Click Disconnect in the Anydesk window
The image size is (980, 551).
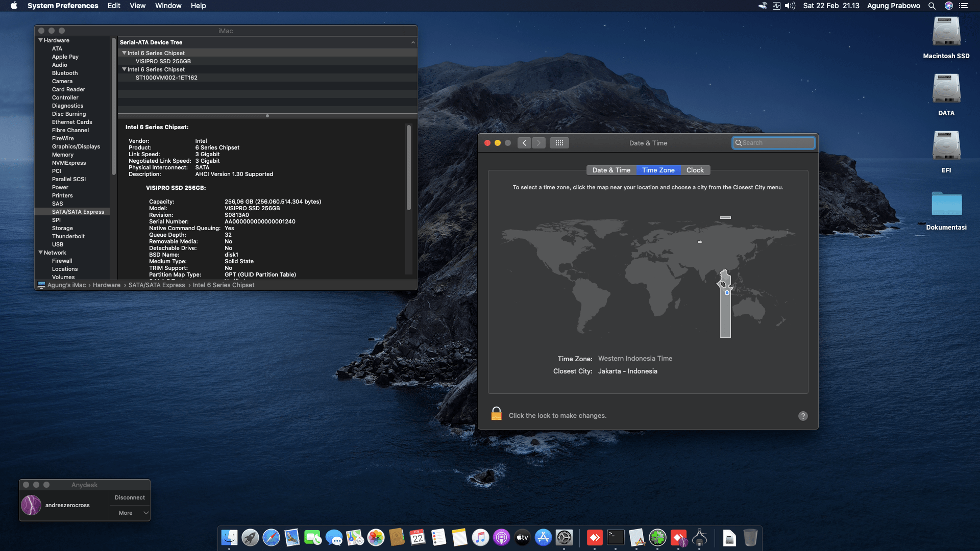coord(130,497)
